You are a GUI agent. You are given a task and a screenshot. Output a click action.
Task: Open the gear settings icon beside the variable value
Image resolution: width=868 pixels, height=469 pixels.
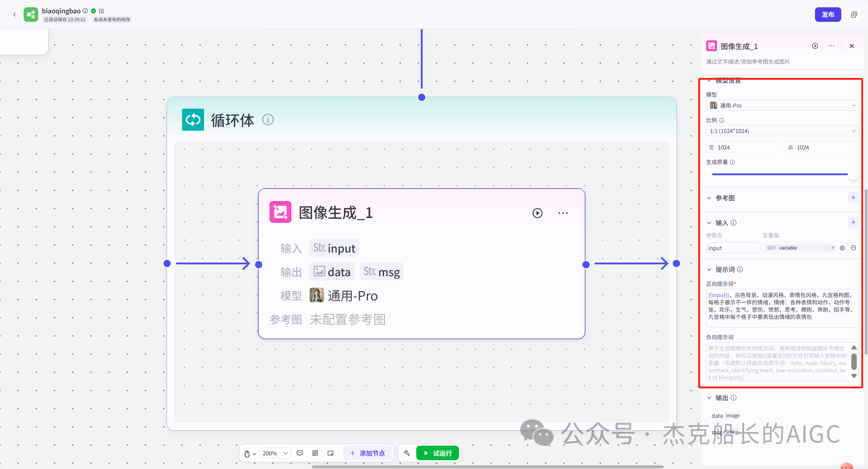[x=843, y=248]
